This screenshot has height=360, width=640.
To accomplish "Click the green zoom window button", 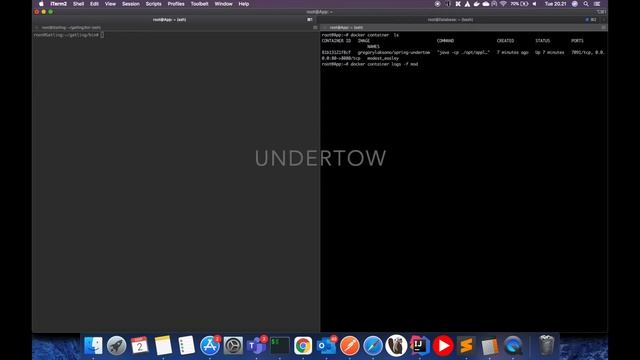I will click(x=51, y=12).
